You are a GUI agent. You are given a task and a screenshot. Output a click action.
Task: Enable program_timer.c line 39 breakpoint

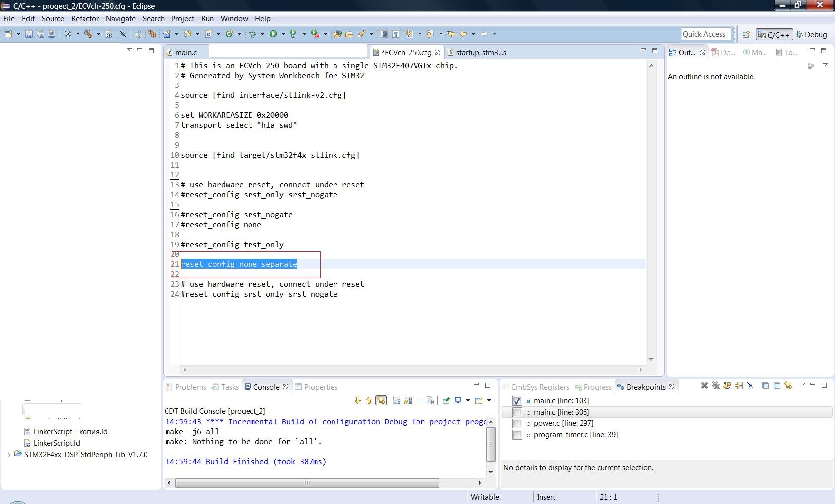(x=517, y=435)
